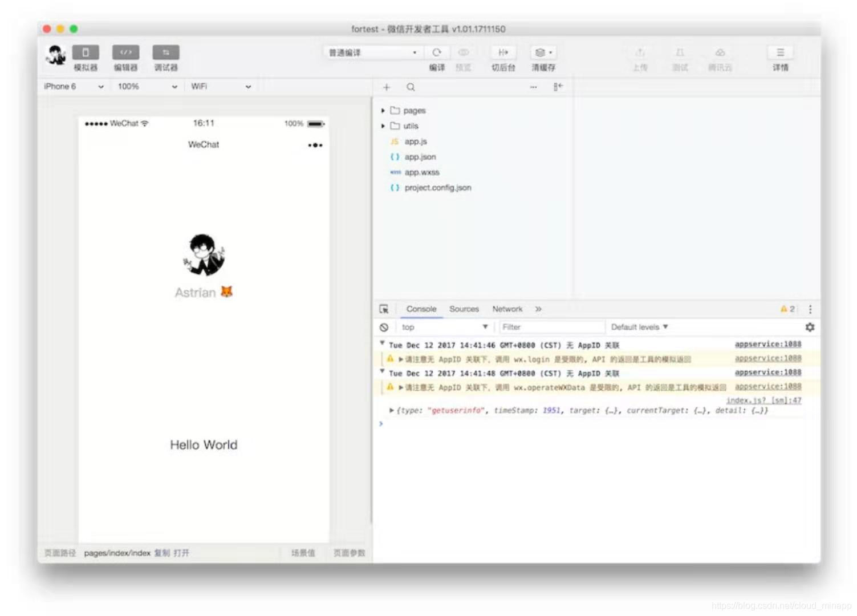Click the upload (上传) icon
The width and height of the screenshot is (857, 616).
pyautogui.click(x=640, y=52)
